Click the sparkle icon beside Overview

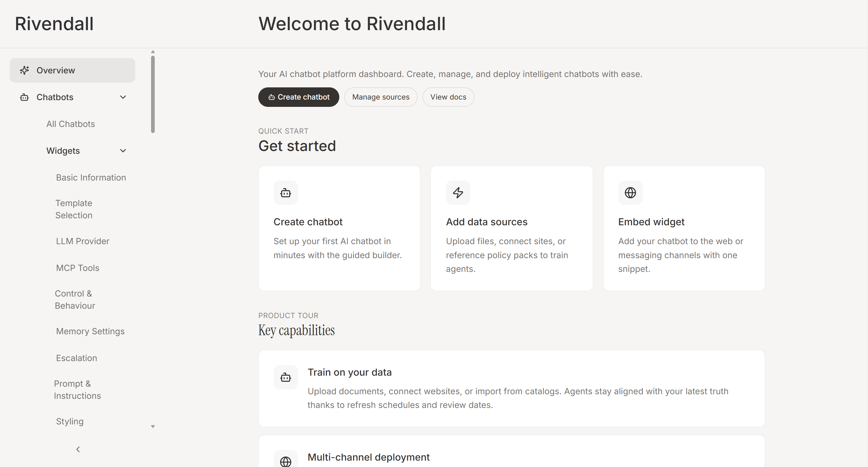24,70
